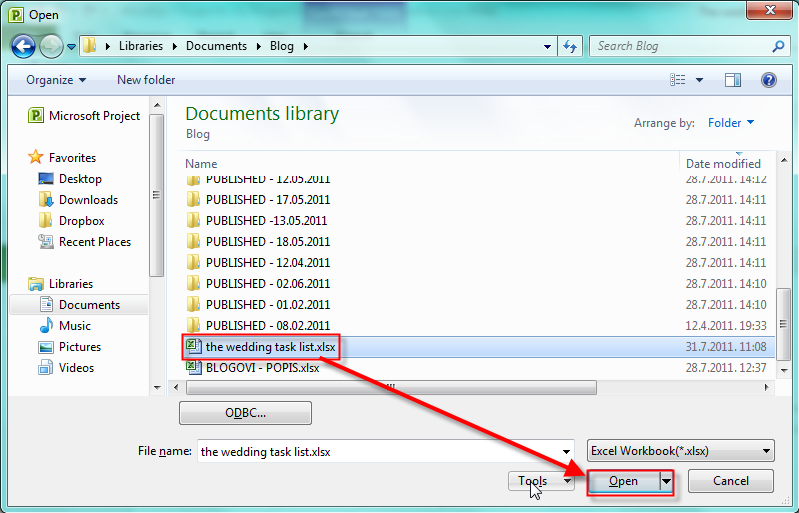Click the Open button split arrow
The image size is (799, 513).
[666, 481]
